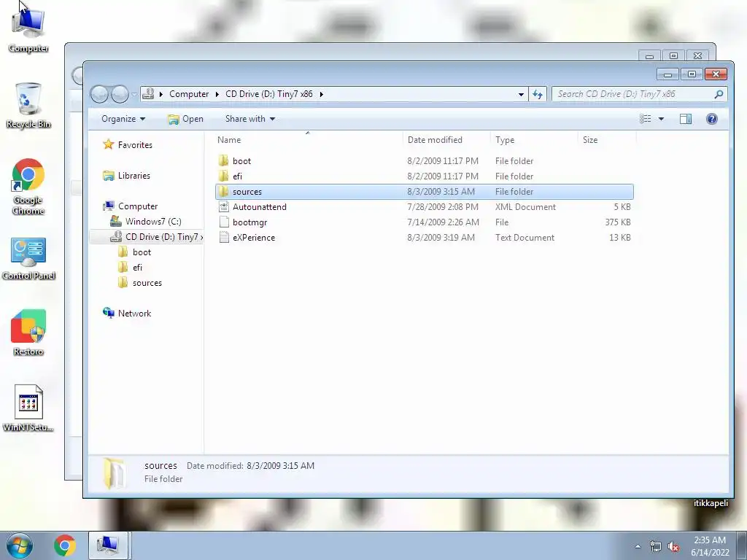Show hidden tray icons arrow

[x=638, y=546]
